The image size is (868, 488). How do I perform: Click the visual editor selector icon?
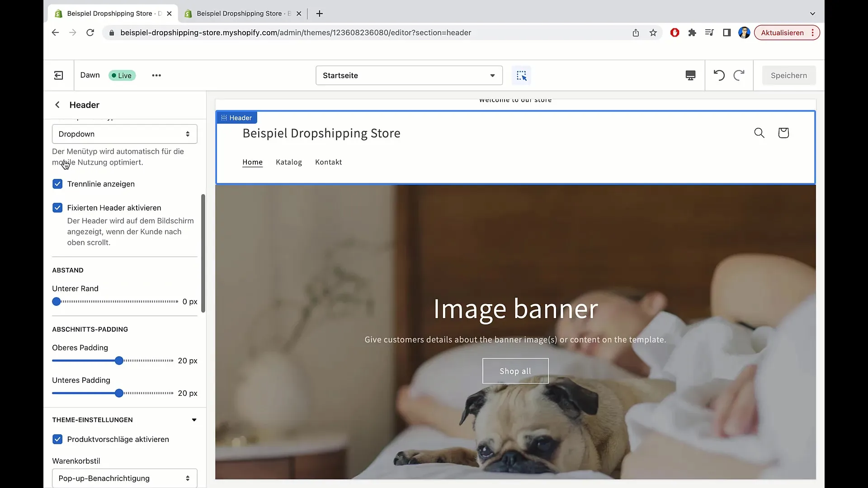click(522, 75)
